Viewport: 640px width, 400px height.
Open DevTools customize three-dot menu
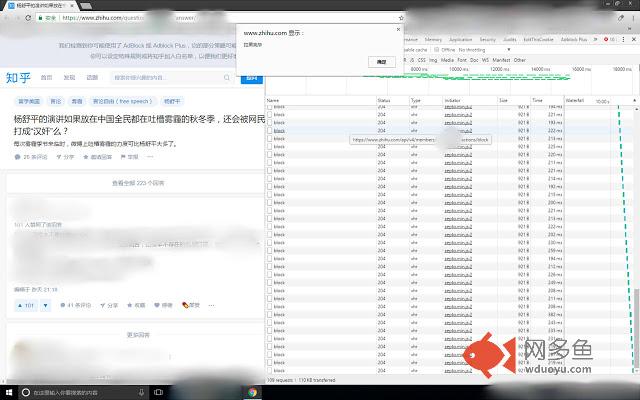[x=623, y=40]
